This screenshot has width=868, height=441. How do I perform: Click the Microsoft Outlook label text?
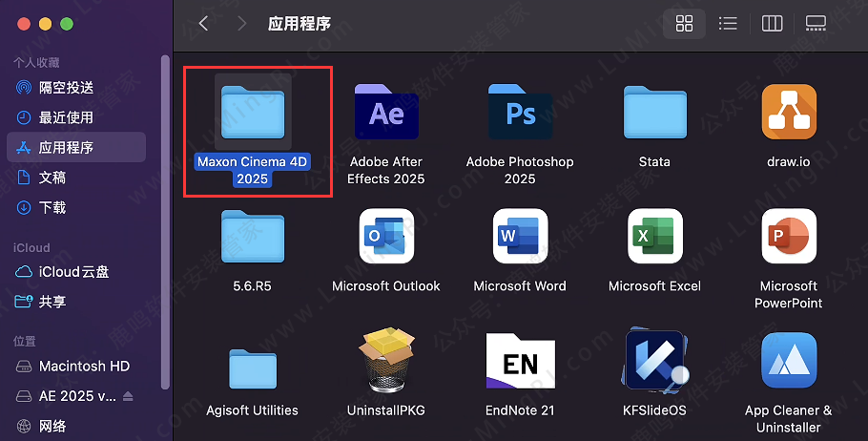pyautogui.click(x=386, y=285)
